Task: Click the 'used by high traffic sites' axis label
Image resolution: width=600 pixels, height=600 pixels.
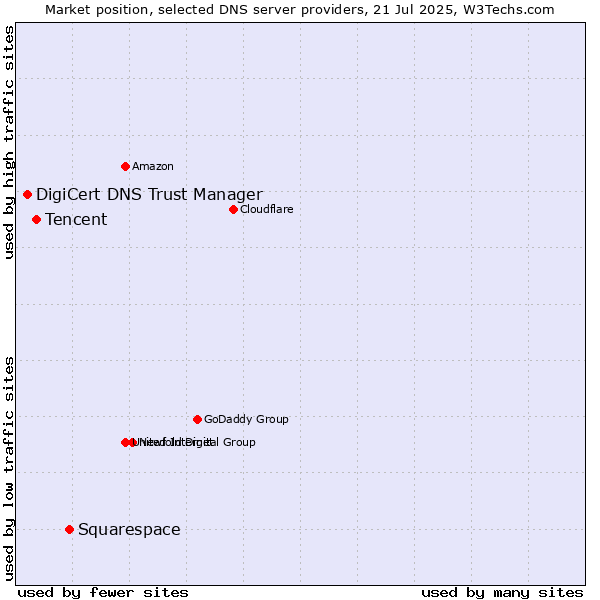Action: (9, 142)
